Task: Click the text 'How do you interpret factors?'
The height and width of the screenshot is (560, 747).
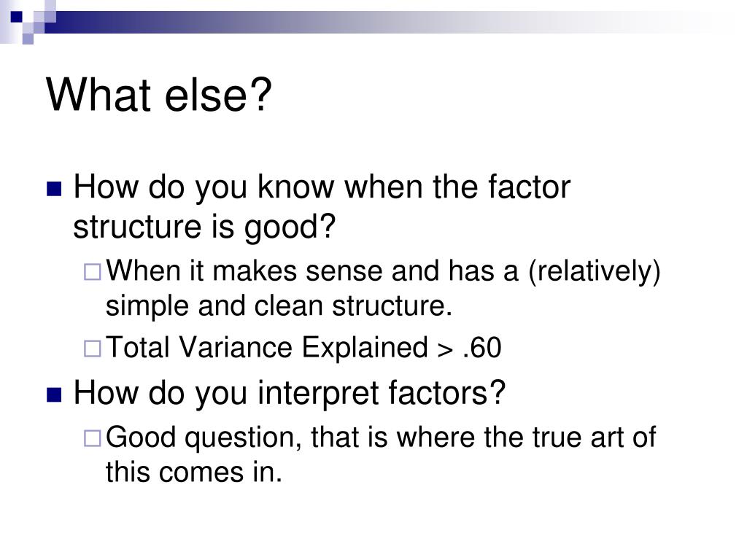Action: [x=289, y=393]
